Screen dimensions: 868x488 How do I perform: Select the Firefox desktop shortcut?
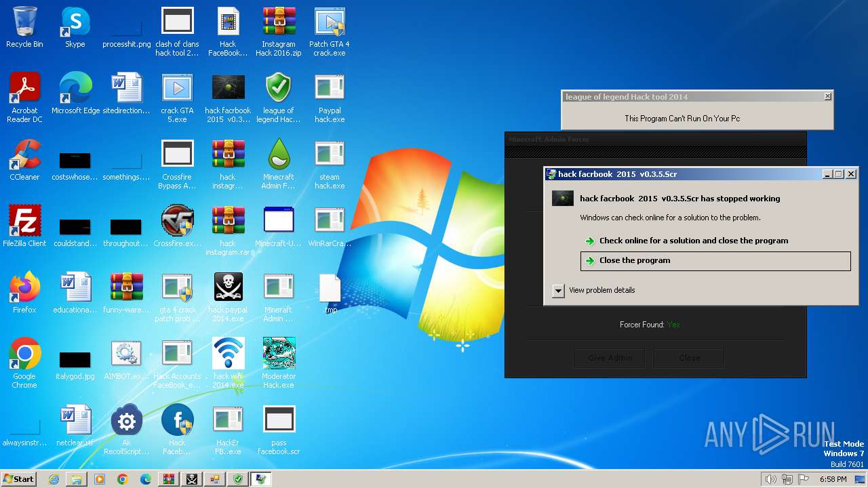click(x=24, y=293)
